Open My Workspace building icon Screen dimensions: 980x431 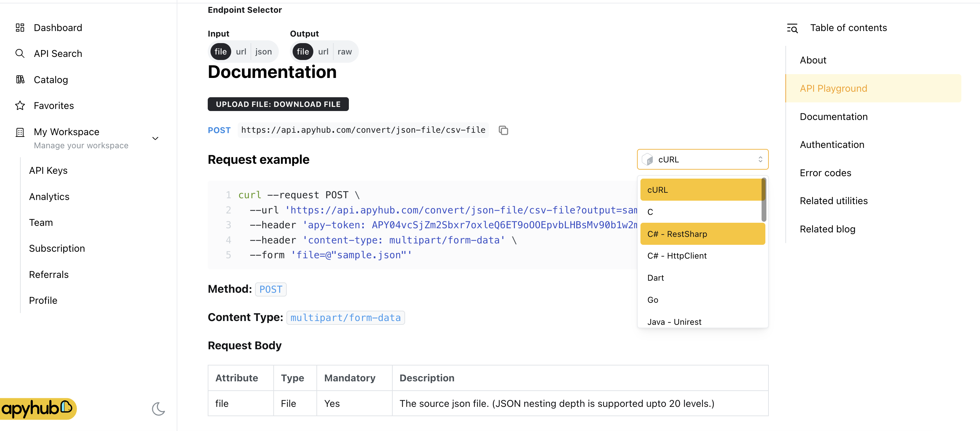20,132
